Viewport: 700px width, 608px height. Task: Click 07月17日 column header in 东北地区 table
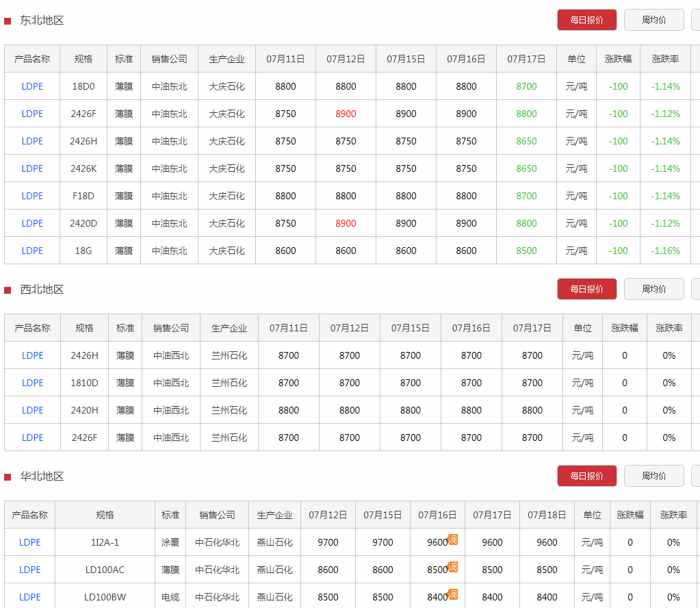click(526, 59)
